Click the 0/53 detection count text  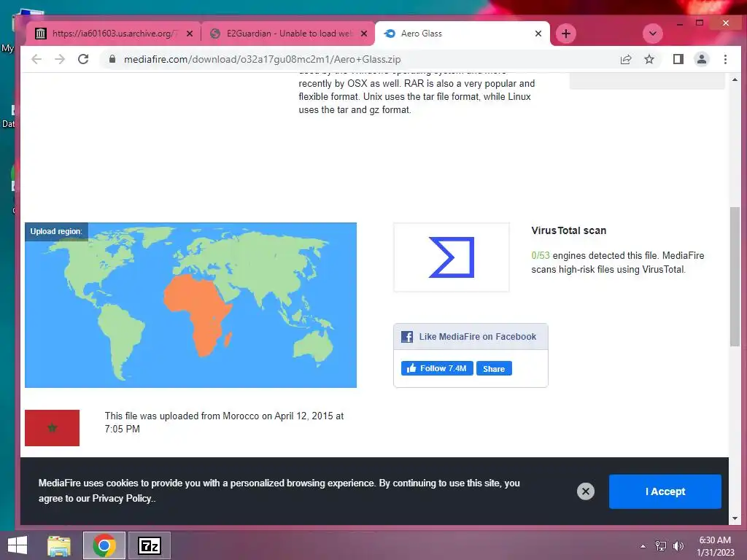[541, 255]
